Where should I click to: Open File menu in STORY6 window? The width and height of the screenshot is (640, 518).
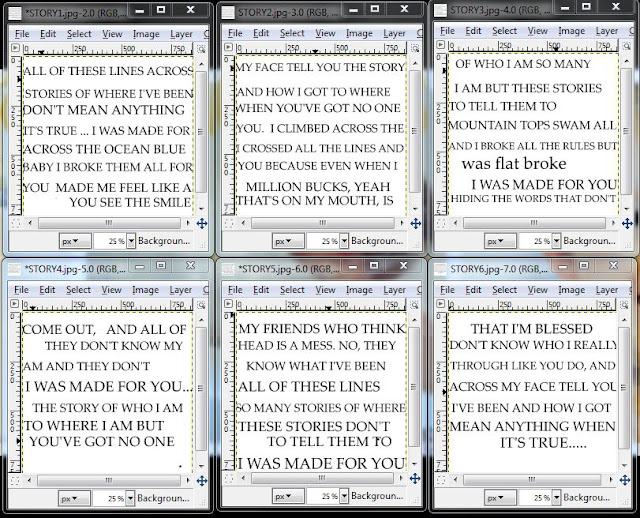coord(447,290)
